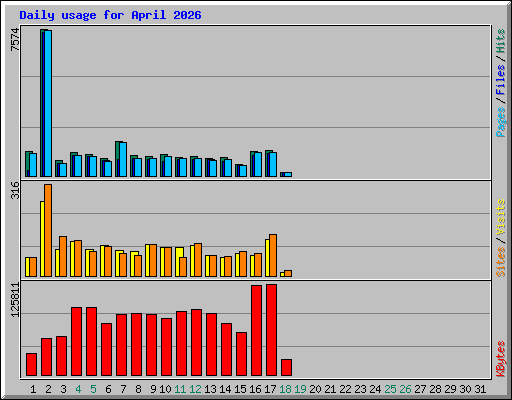Click the 'Hits' legend label
This screenshot has height=400, width=512.
tap(501, 41)
